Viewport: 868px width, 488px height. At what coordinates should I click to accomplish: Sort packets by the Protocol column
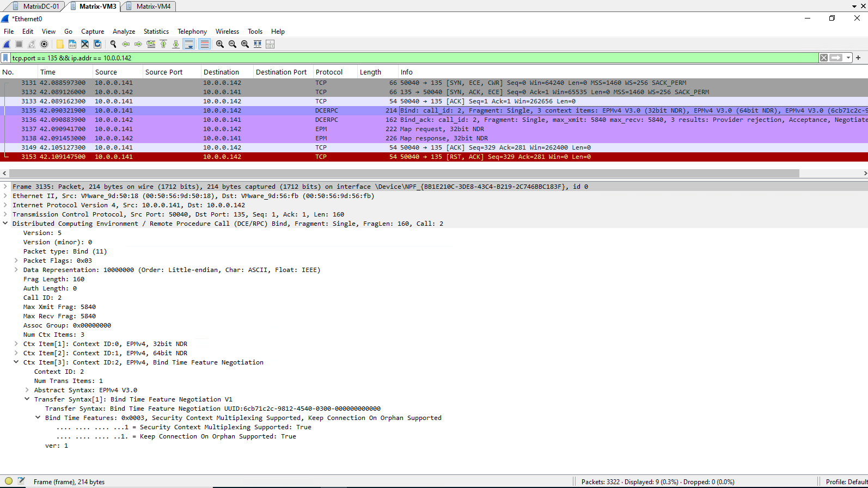pyautogui.click(x=335, y=72)
